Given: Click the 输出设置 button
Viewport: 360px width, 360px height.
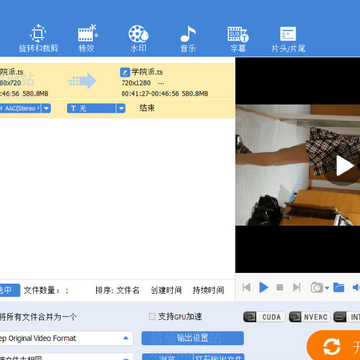Looking at the screenshot, I should click(192, 338).
